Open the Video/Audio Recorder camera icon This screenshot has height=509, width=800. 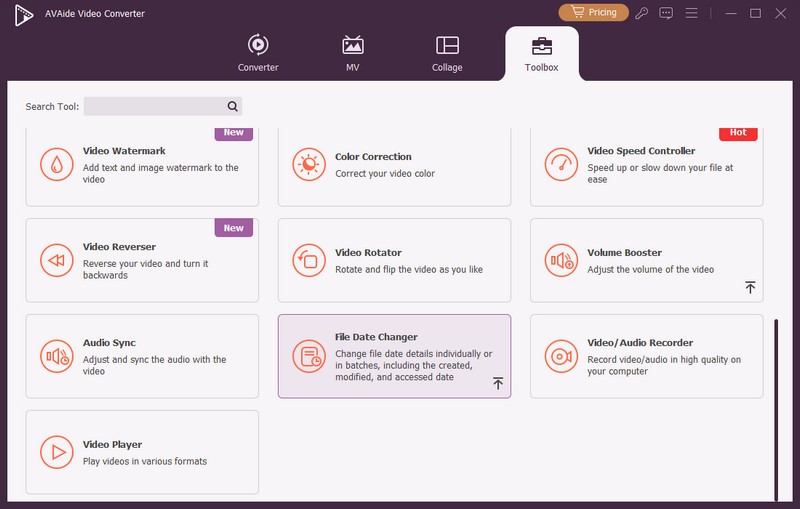[x=561, y=356]
